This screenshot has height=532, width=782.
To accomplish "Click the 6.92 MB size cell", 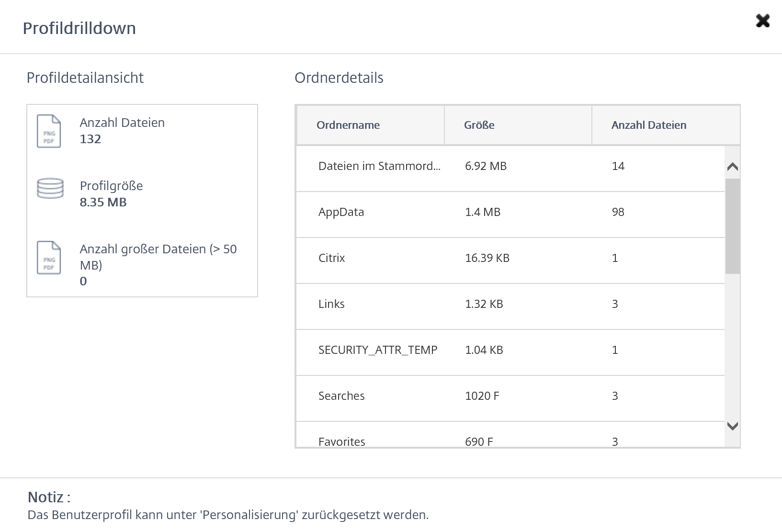I will click(486, 166).
